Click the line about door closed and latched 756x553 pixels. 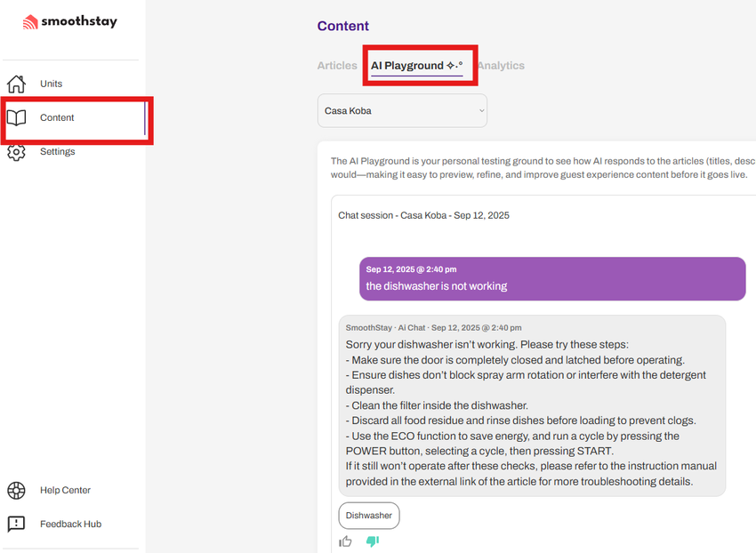(x=515, y=360)
